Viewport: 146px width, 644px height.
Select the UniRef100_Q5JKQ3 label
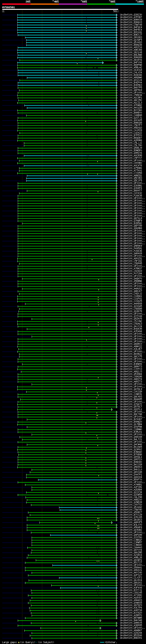click(x=131, y=42)
